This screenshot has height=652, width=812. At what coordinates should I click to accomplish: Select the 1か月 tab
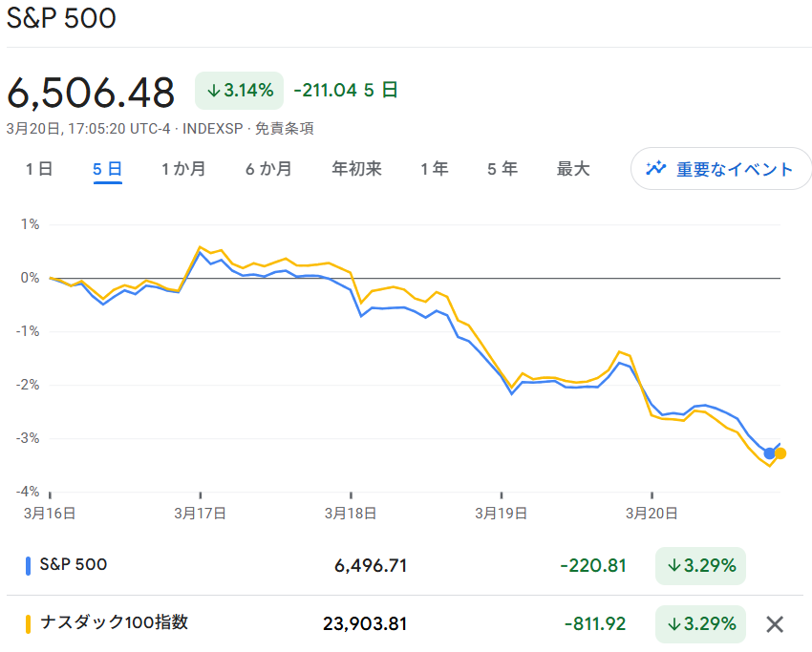[183, 168]
